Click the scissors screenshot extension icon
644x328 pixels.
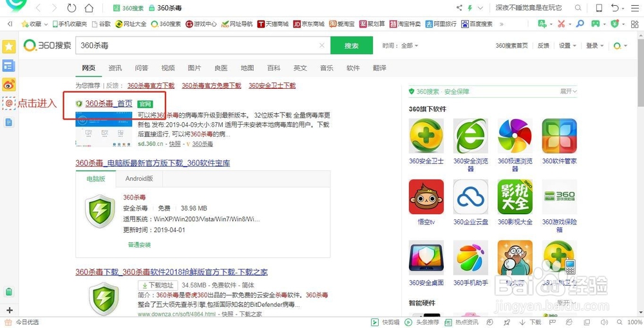coord(562,24)
